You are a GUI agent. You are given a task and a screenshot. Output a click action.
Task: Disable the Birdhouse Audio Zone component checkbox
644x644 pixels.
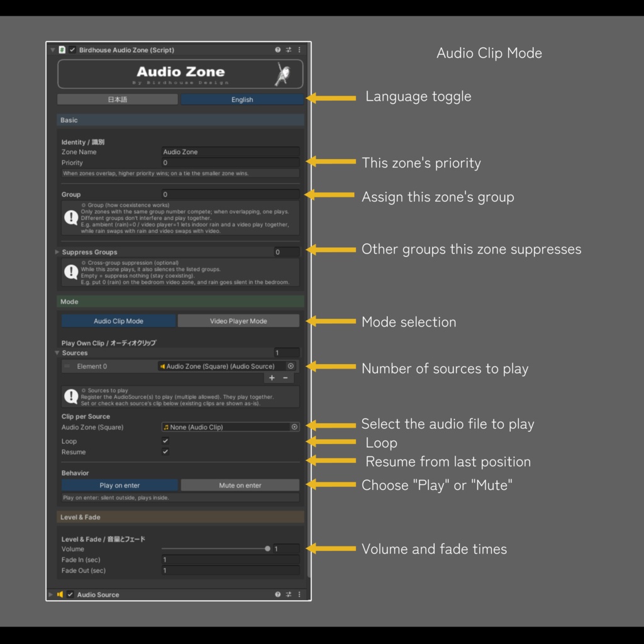(72, 50)
